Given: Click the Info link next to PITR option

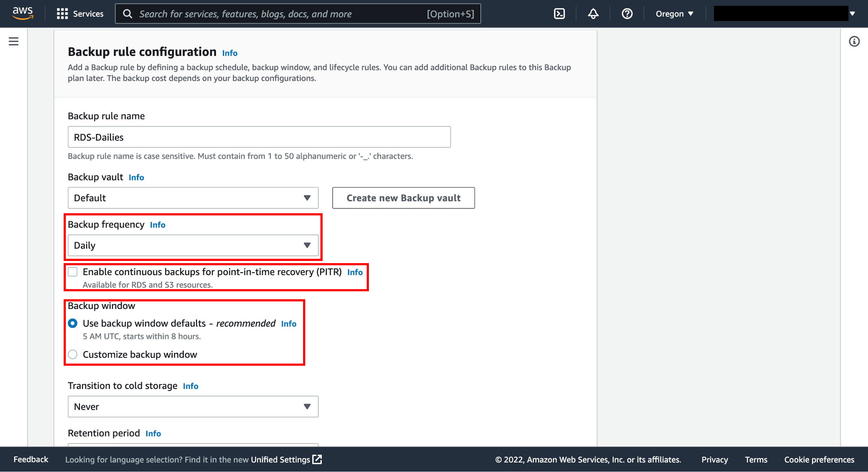Looking at the screenshot, I should tap(355, 271).
